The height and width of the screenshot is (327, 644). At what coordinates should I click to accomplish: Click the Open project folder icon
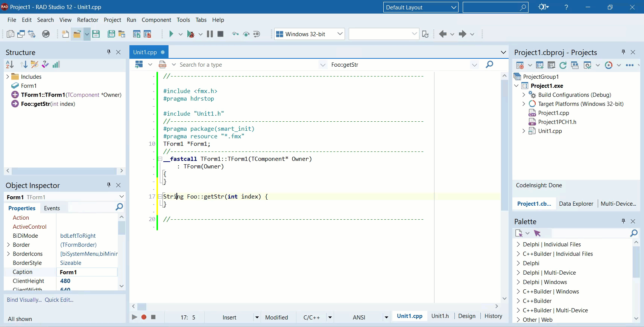coord(77,34)
